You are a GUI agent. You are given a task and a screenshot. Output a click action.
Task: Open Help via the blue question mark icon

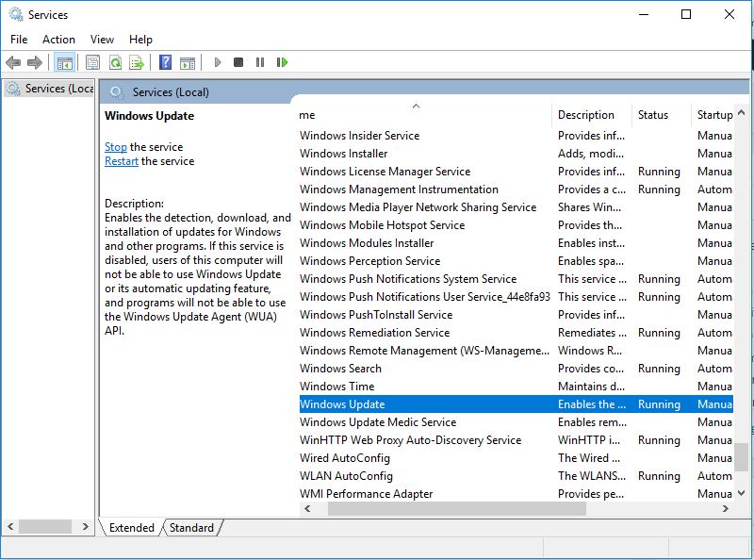pos(165,63)
